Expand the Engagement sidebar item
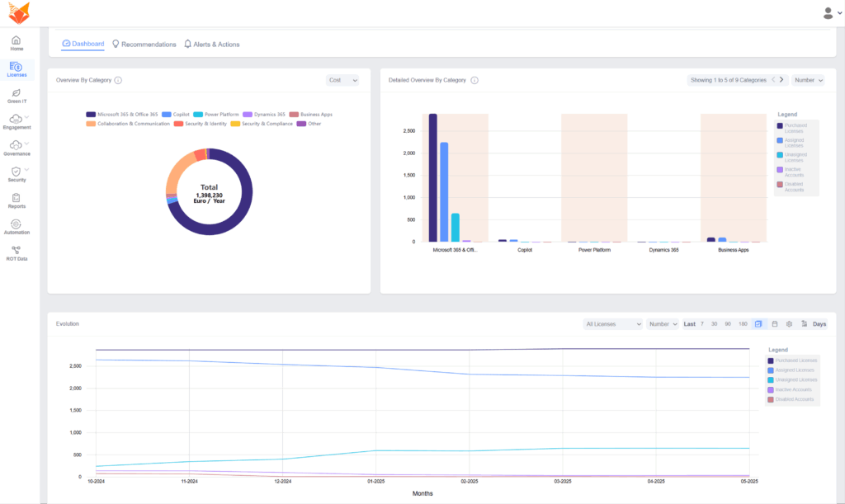The image size is (845, 504). [x=15, y=121]
